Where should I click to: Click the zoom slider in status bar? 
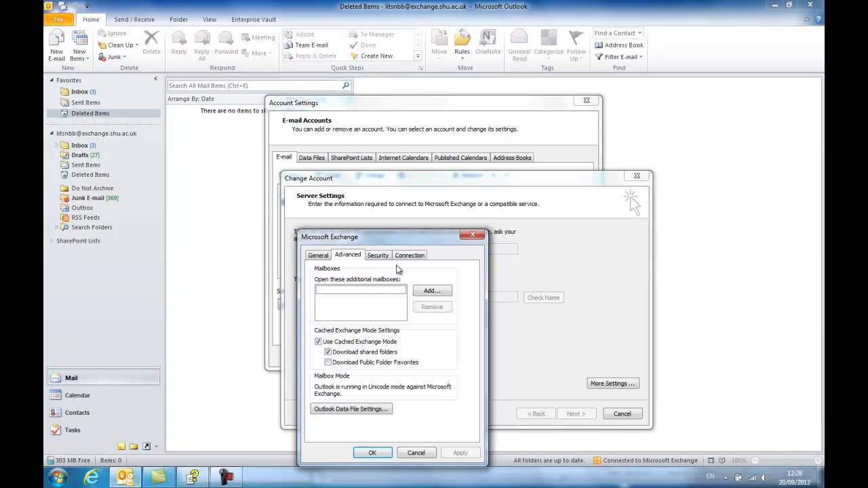[786, 460]
